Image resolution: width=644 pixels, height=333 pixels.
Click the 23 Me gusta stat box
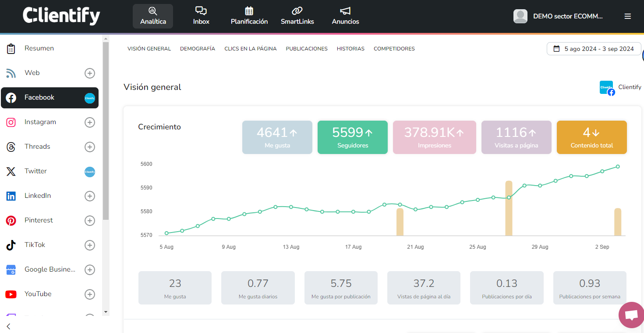pyautogui.click(x=175, y=288)
